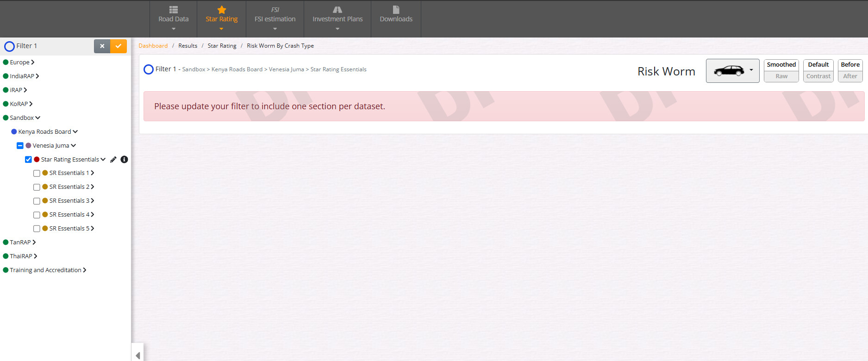Image resolution: width=868 pixels, height=361 pixels.
Task: Open the Downloads menu item
Action: (x=396, y=19)
